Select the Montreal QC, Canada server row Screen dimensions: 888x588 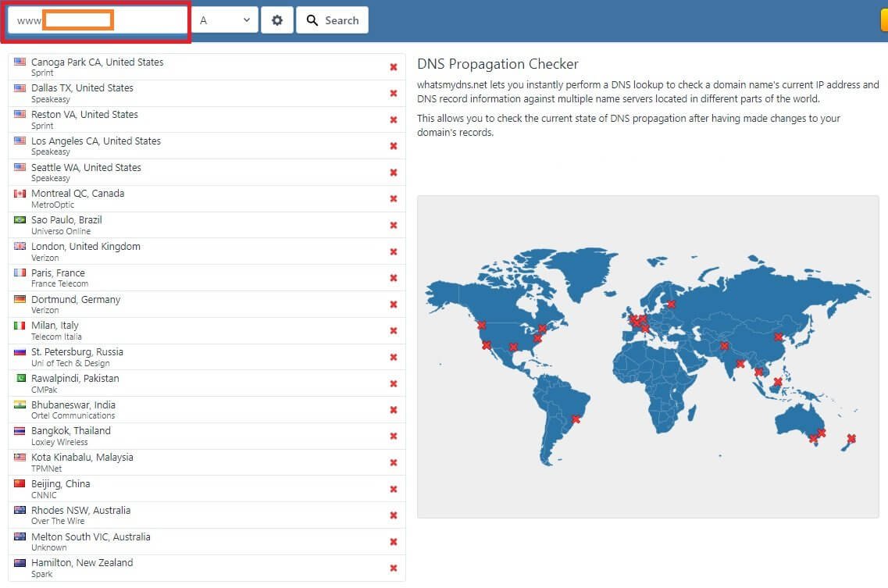coord(207,199)
